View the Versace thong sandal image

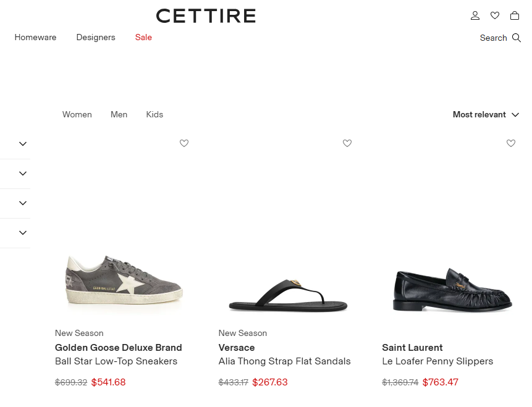pyautogui.click(x=288, y=296)
